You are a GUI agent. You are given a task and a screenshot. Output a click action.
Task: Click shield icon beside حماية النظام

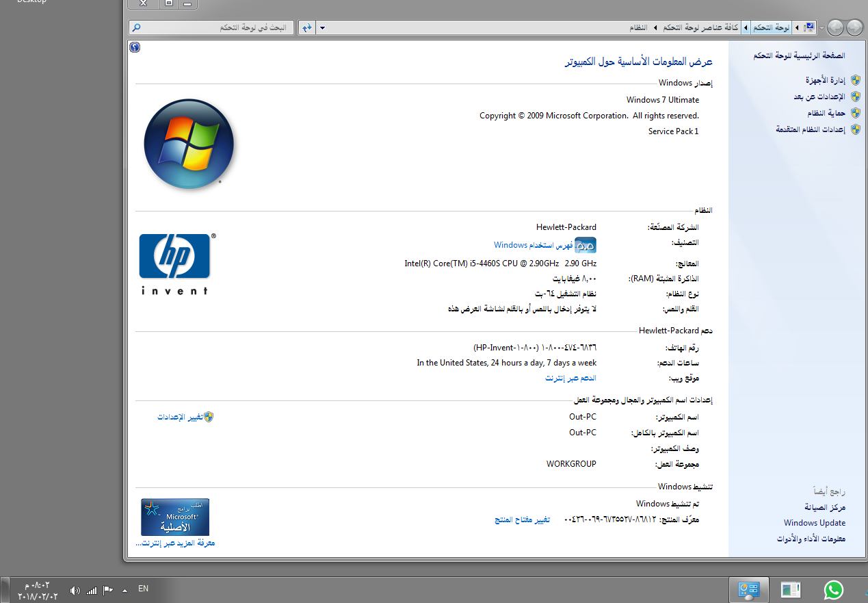pyautogui.click(x=855, y=113)
